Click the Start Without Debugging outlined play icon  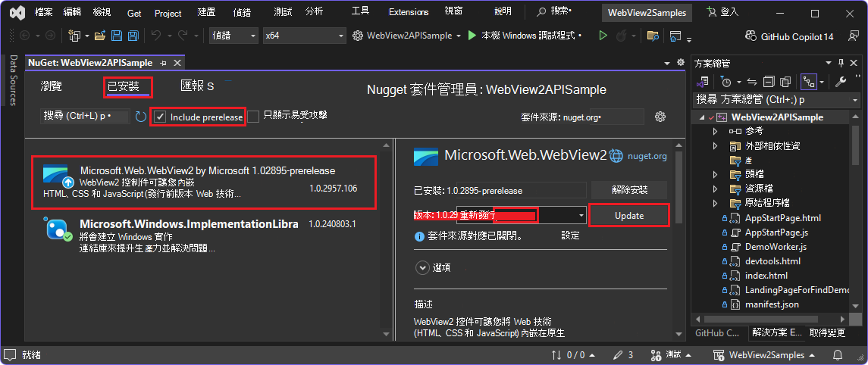pos(603,36)
